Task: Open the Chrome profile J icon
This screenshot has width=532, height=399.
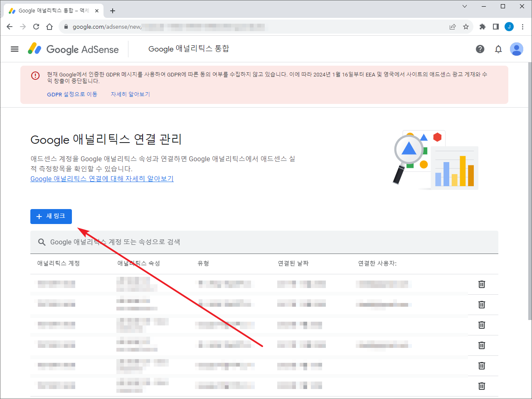Action: click(x=509, y=27)
